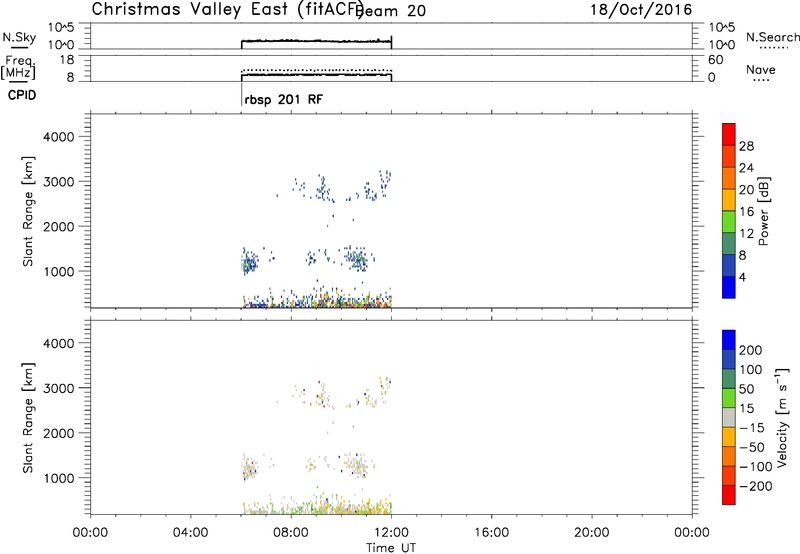The height and width of the screenshot is (554, 800).
Task: Click the '12:00' time axis label
Action: (391, 533)
